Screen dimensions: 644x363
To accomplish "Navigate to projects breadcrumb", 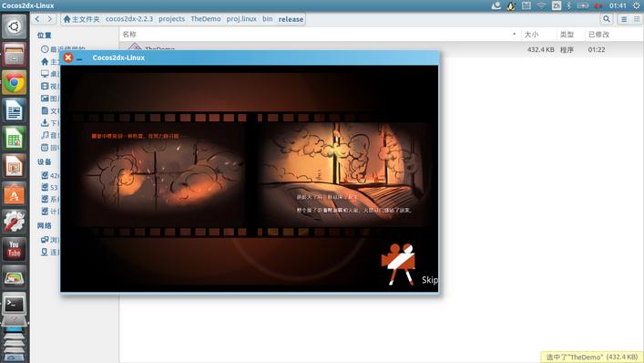I will pyautogui.click(x=171, y=19).
